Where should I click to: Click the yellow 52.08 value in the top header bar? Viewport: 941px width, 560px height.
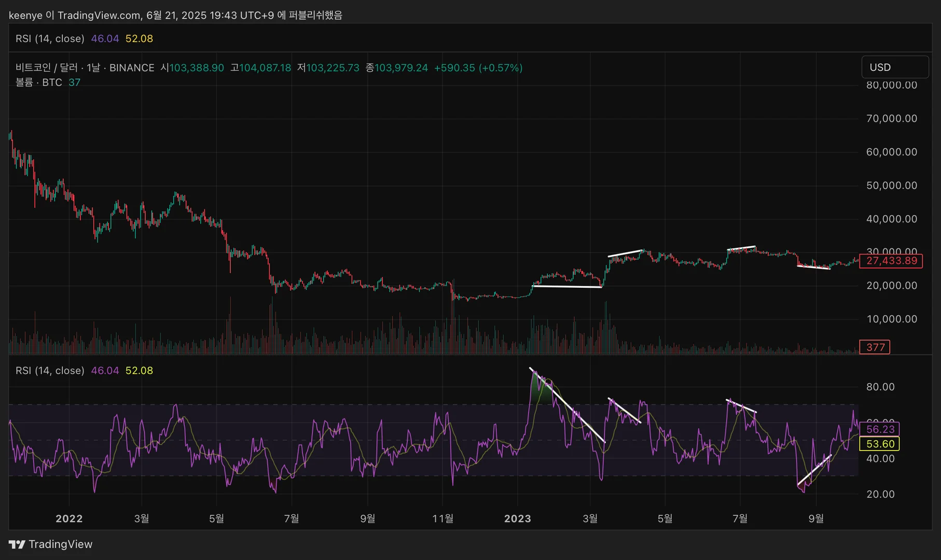(x=139, y=38)
